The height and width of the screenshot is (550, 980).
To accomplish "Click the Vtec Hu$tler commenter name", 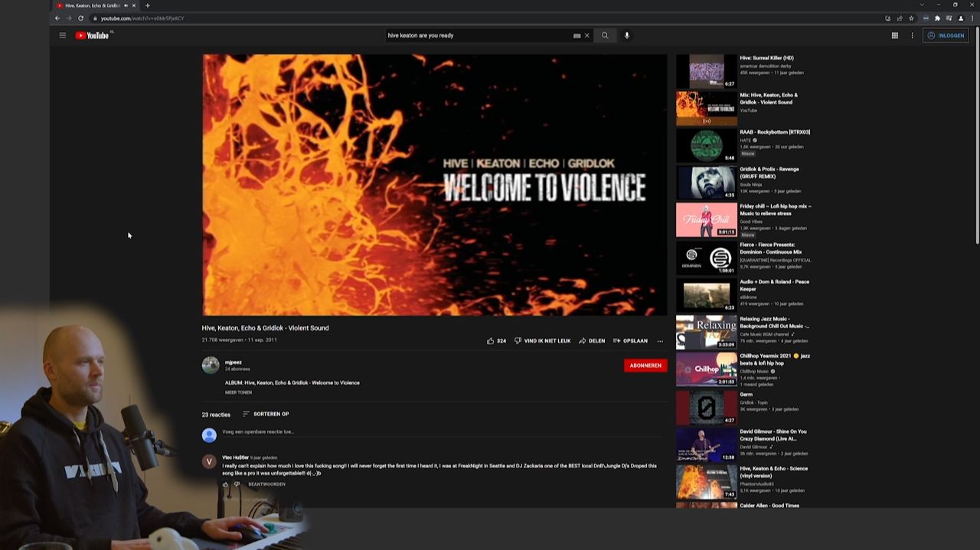I will [x=235, y=457].
